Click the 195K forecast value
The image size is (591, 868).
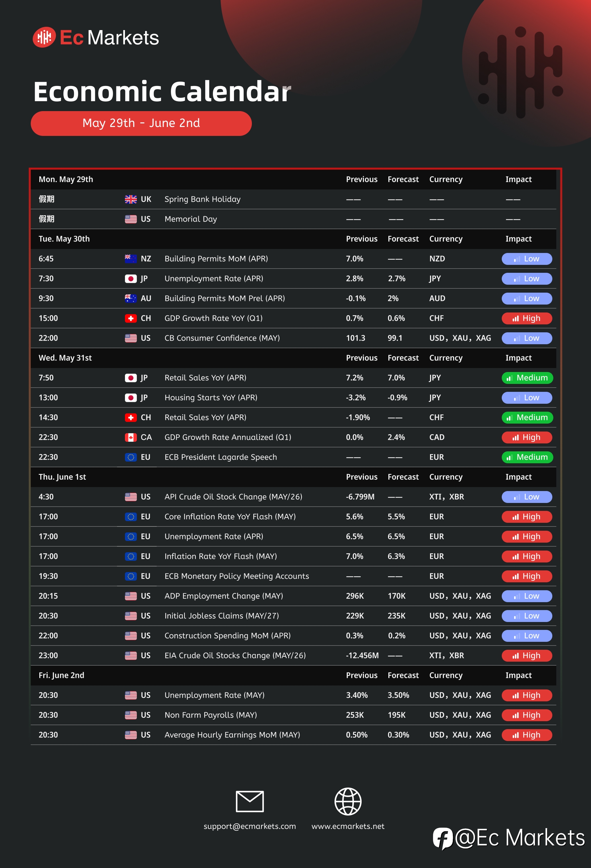coord(397,715)
